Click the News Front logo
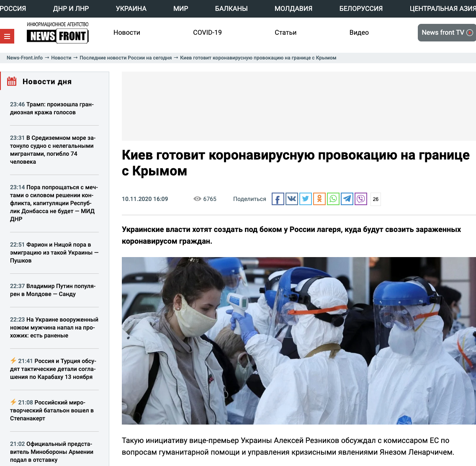Viewport: 476px width, 466px height. 58,33
